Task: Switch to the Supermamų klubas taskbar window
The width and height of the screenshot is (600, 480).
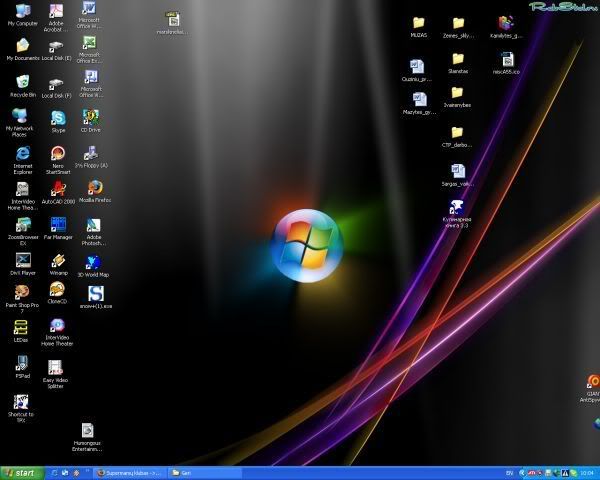Action: click(130, 473)
